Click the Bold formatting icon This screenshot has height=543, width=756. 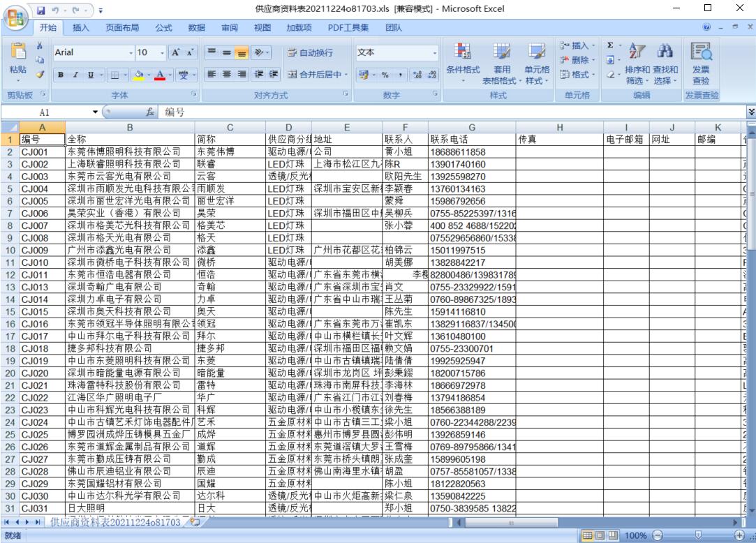coord(62,74)
